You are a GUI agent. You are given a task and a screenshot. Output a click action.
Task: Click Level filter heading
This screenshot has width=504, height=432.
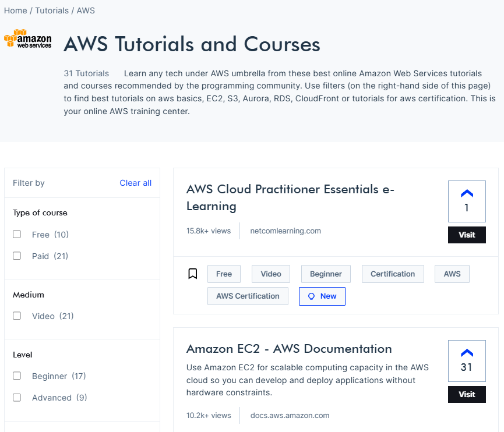click(23, 355)
